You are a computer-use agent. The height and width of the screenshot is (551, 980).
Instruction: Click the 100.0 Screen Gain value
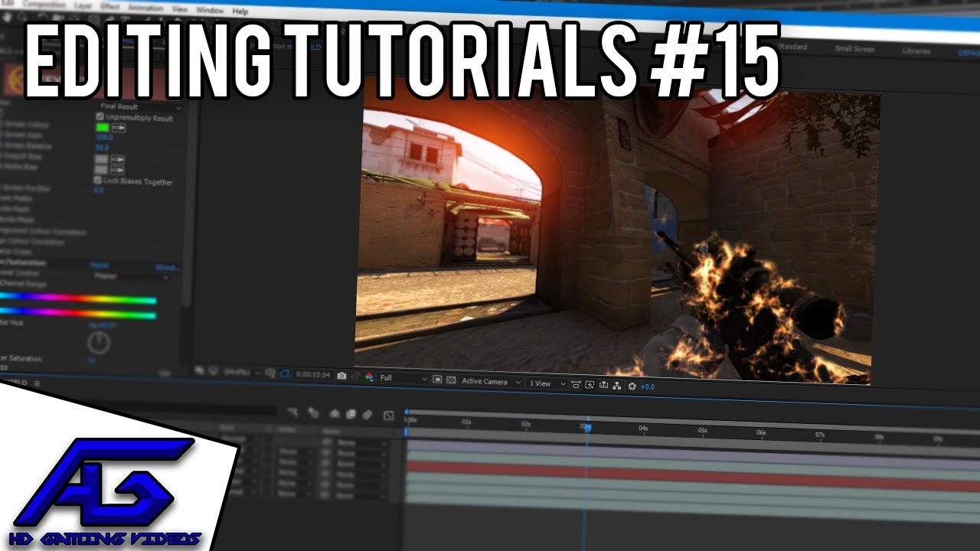[x=103, y=138]
